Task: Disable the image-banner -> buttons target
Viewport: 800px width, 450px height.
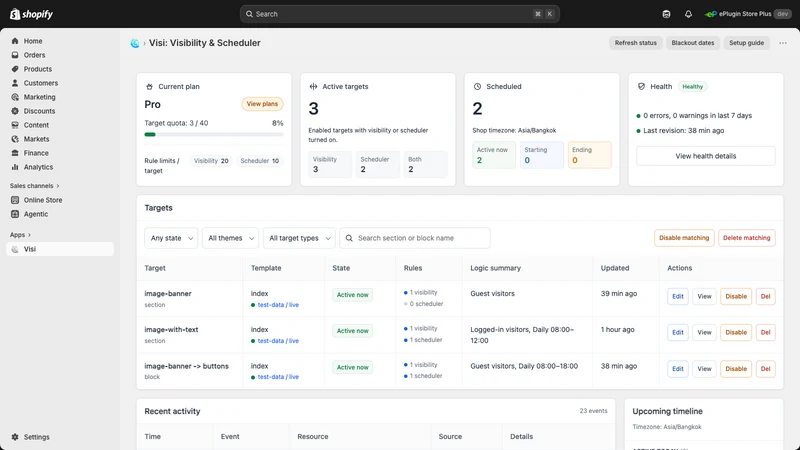Action: point(736,369)
